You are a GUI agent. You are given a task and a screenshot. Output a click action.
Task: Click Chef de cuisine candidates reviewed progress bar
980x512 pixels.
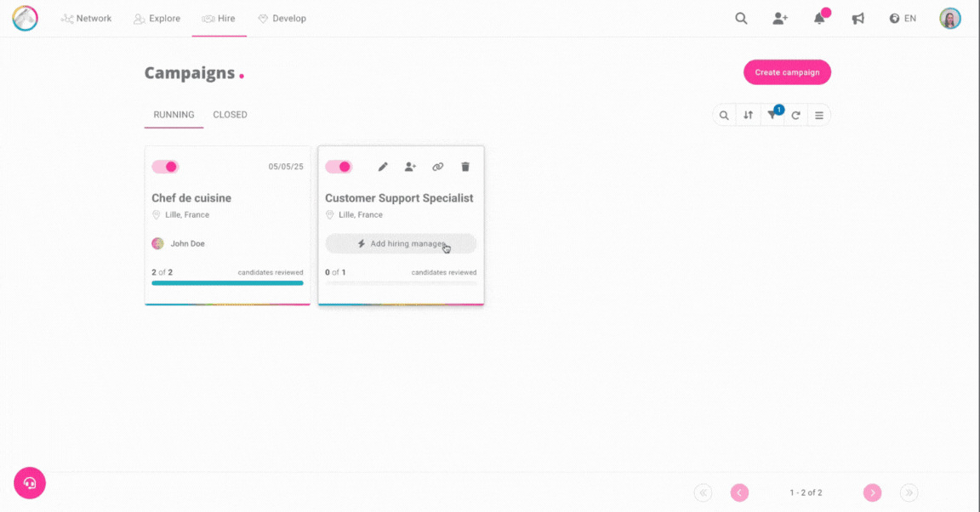pos(227,282)
